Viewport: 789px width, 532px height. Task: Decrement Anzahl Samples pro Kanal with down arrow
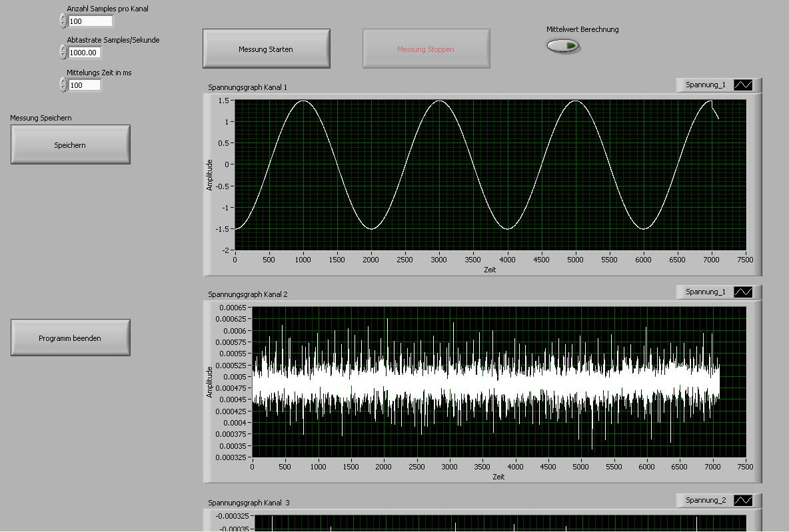click(x=63, y=25)
